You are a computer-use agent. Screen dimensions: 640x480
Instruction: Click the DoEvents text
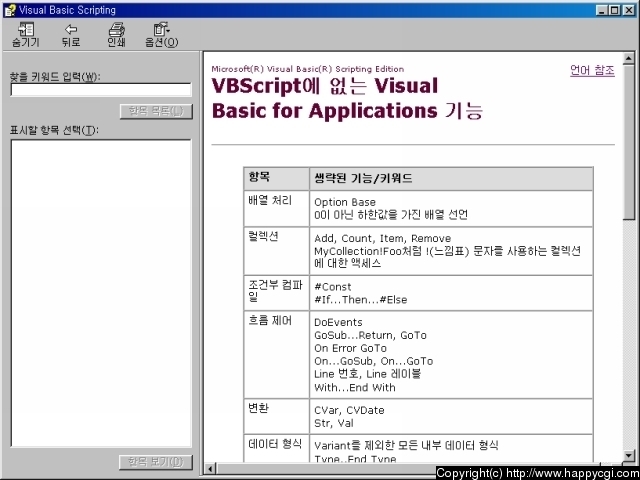pos(338,322)
